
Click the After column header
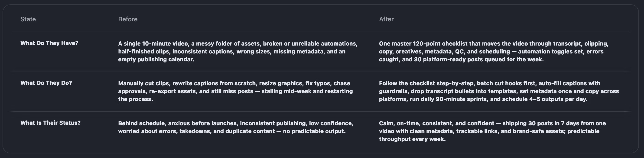click(386, 19)
